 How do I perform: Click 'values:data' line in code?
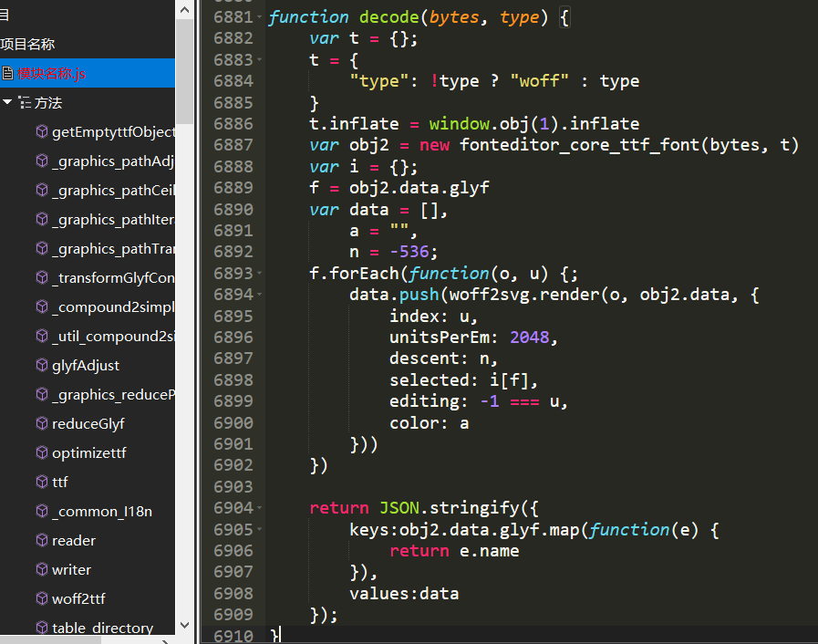coord(404,594)
